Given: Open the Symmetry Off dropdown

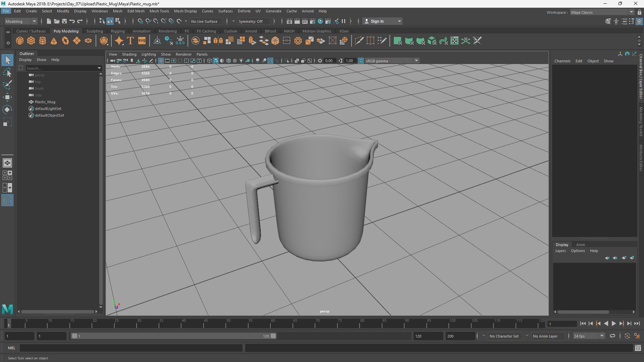Looking at the screenshot, I should (x=254, y=21).
